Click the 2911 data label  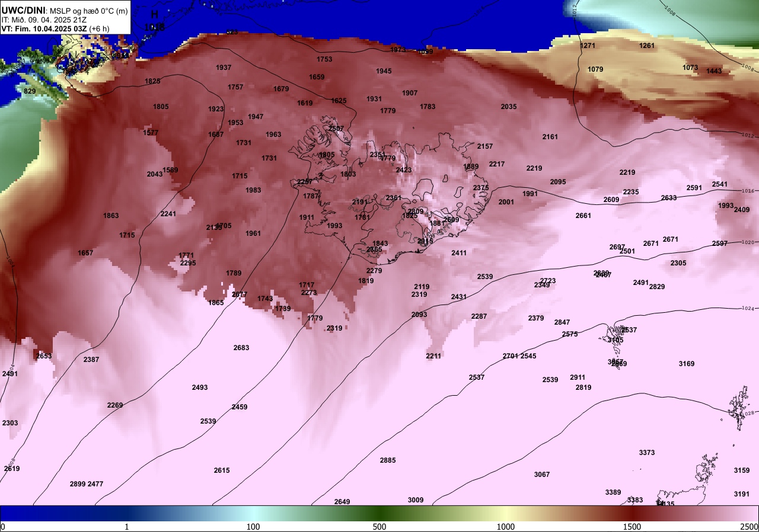click(x=578, y=377)
